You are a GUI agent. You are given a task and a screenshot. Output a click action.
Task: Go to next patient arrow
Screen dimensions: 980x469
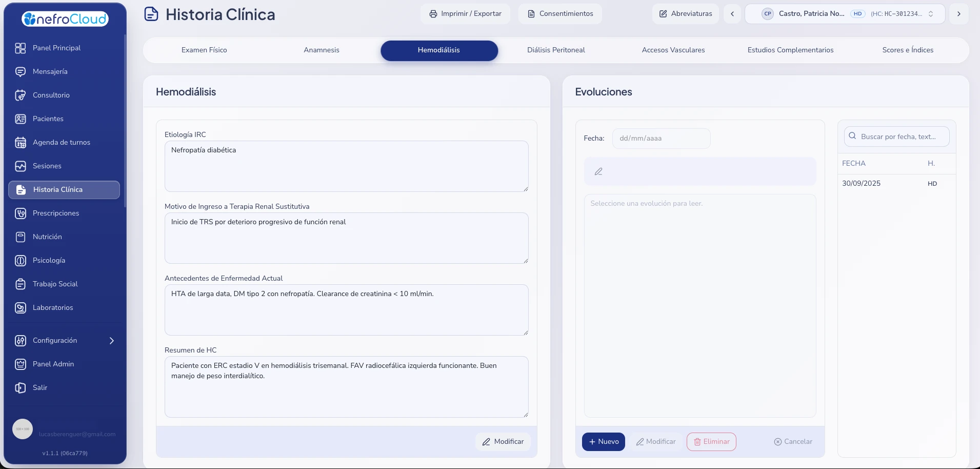click(959, 14)
